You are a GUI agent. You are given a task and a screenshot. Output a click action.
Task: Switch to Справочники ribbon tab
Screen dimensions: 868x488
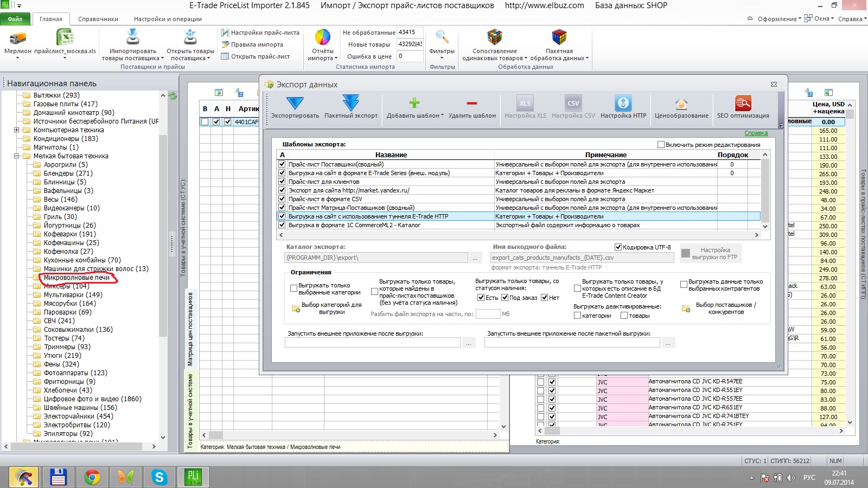(98, 19)
